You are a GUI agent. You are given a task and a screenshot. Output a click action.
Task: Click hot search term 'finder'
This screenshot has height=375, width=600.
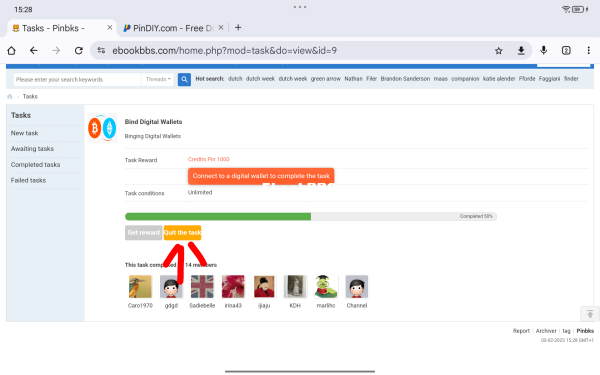point(571,78)
